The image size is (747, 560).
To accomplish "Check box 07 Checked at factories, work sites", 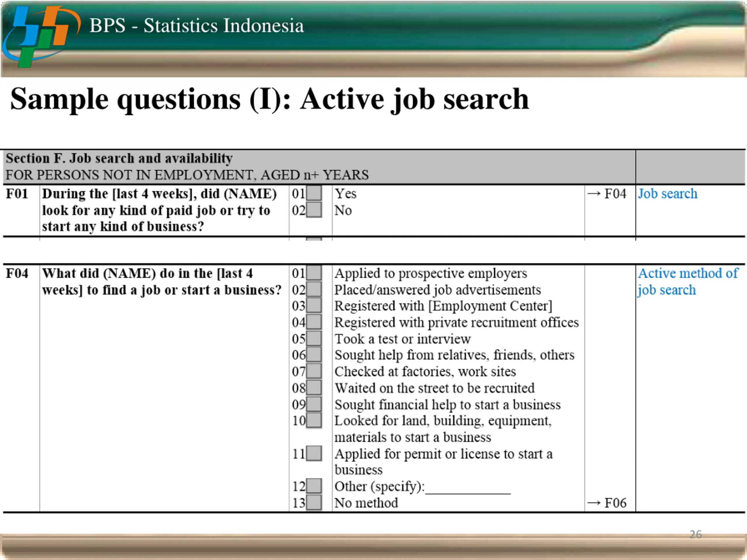I will click(x=314, y=371).
